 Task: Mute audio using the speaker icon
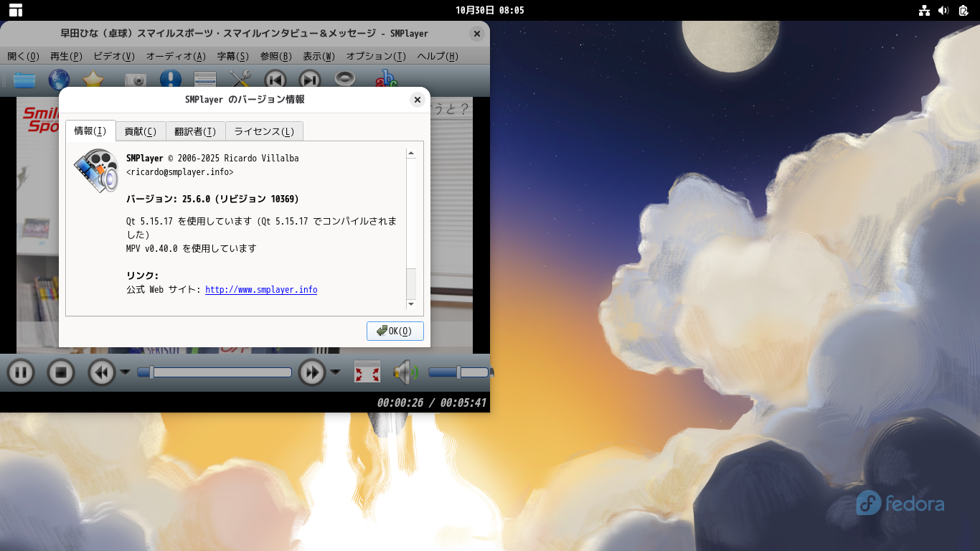click(x=405, y=372)
